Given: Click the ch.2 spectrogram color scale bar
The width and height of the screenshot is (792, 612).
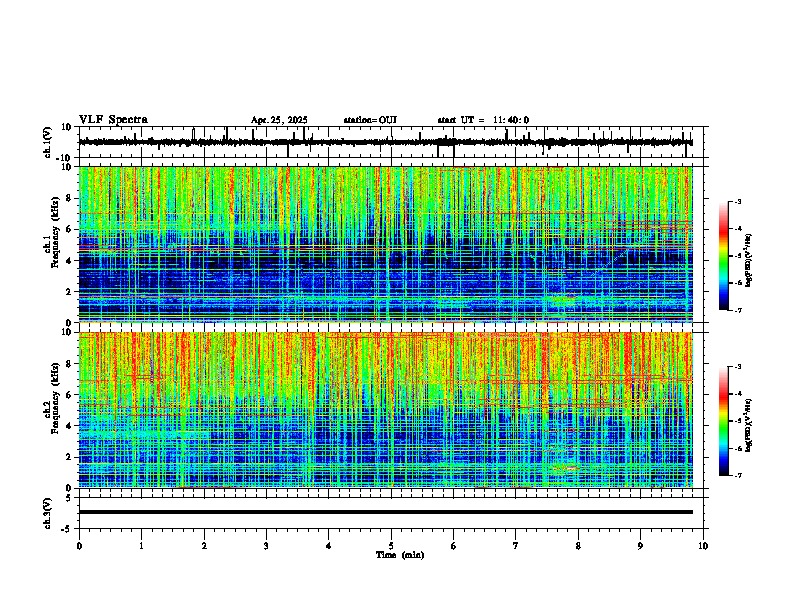Looking at the screenshot, I should pos(723,421).
